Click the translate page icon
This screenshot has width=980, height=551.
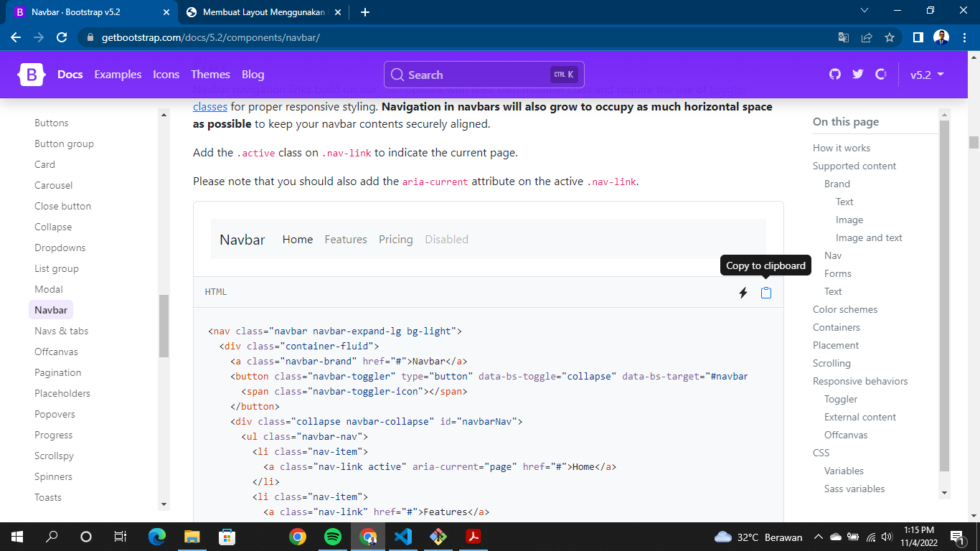click(844, 37)
